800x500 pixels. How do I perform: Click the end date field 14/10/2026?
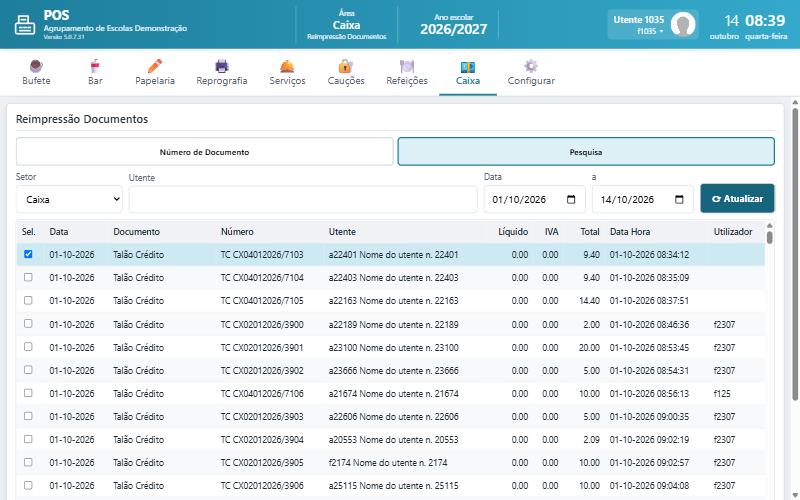(x=642, y=199)
